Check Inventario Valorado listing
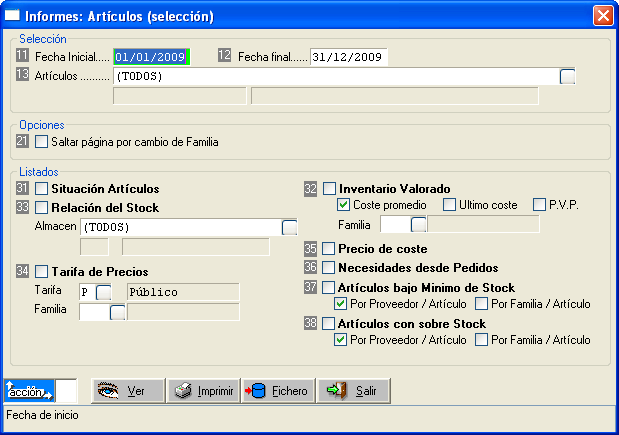This screenshot has height=435, width=619. [x=329, y=189]
